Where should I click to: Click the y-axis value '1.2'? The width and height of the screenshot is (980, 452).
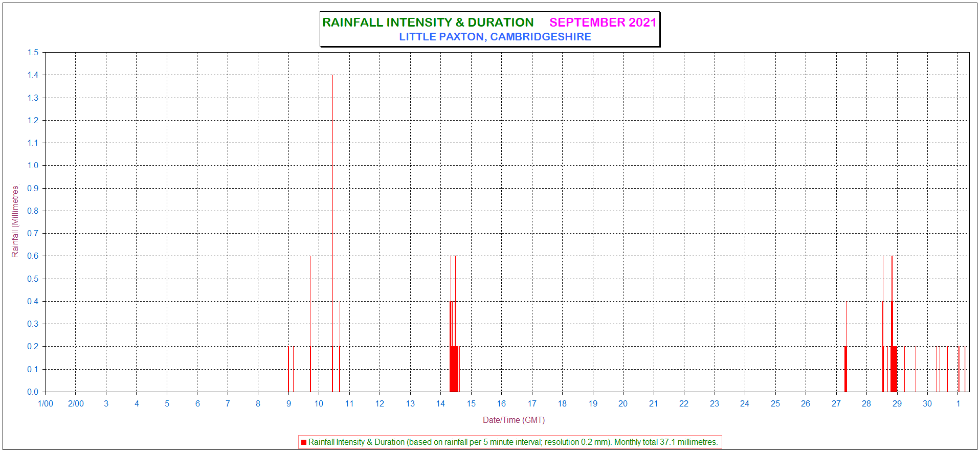click(x=33, y=120)
